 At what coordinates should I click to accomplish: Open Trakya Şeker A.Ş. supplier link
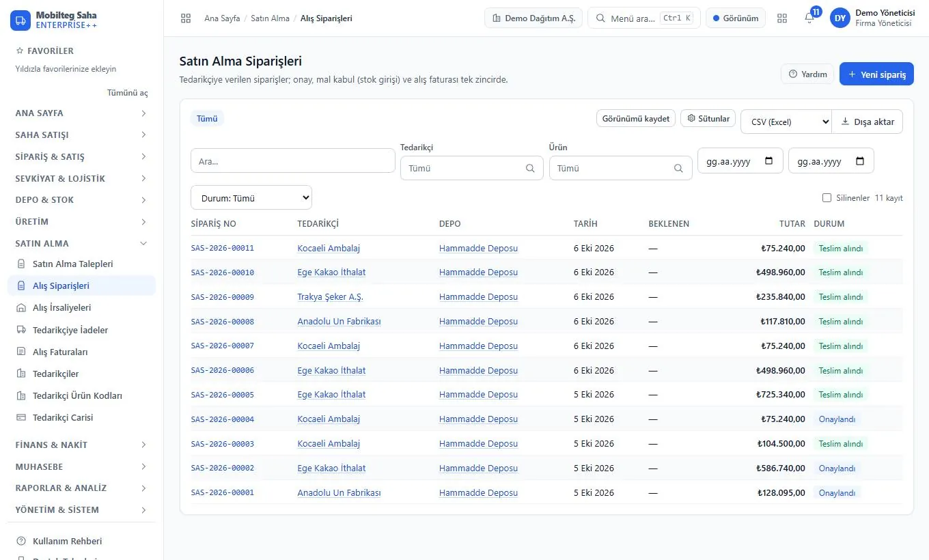click(x=331, y=297)
